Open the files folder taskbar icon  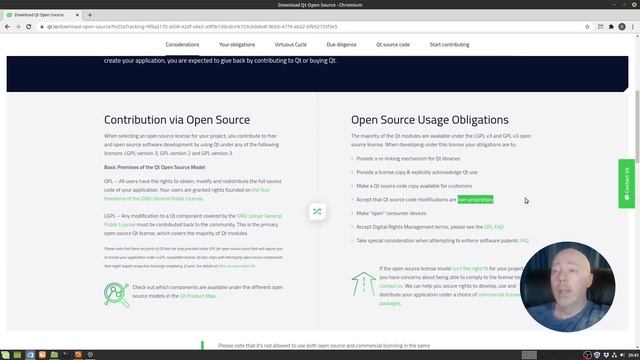54,355
